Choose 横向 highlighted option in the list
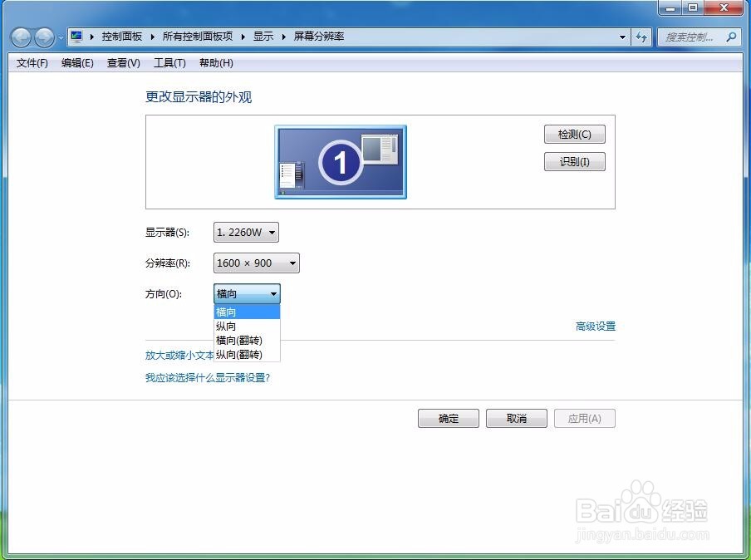The width and height of the screenshot is (751, 560). coord(247,312)
